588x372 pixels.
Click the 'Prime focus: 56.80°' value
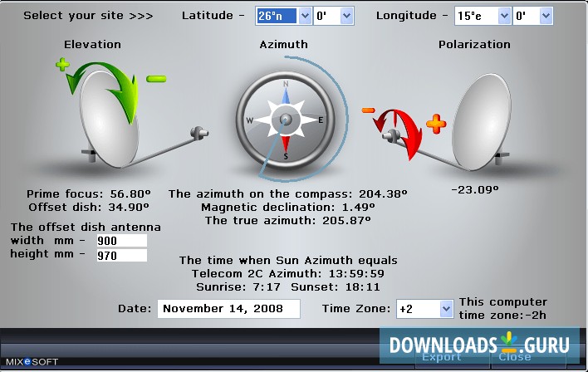coord(89,193)
